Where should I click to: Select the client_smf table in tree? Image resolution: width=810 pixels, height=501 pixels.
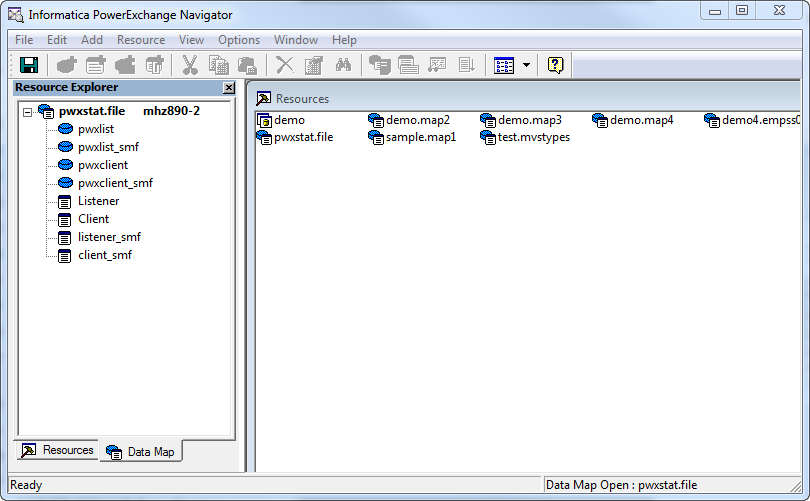coord(105,255)
